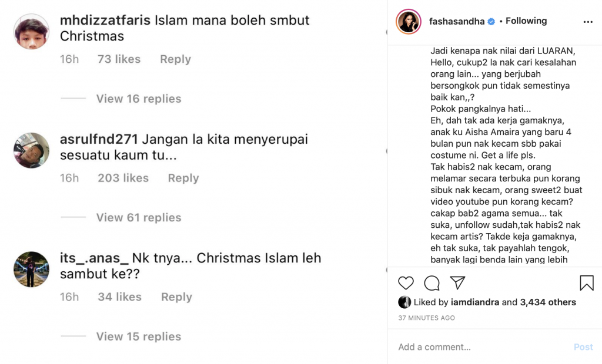
Task: Open fashasandha profile picture
Action: pyautogui.click(x=409, y=22)
